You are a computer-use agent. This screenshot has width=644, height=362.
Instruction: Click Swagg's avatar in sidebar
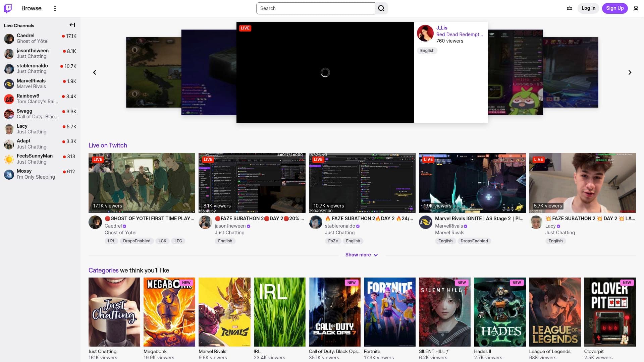(x=9, y=114)
